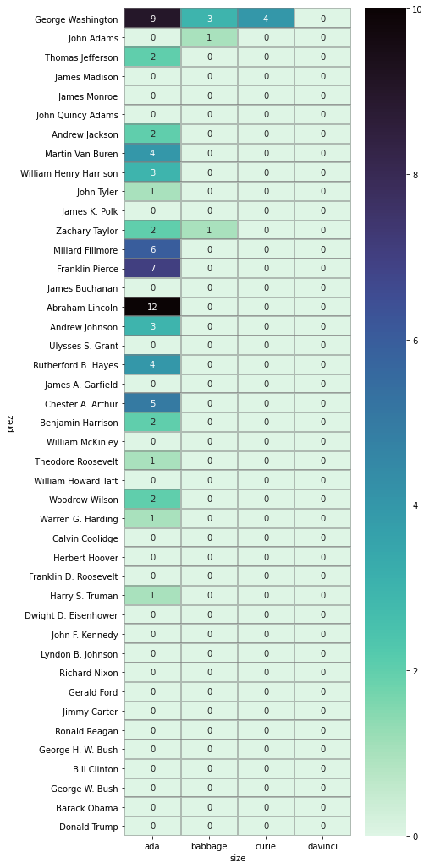Select Rutherford B. Hayes ada cell showing 4
This screenshot has width=429, height=868.
pyautogui.click(x=153, y=364)
